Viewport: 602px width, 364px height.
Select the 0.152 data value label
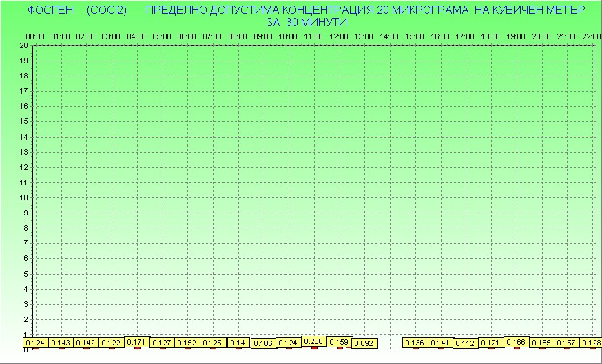click(187, 343)
